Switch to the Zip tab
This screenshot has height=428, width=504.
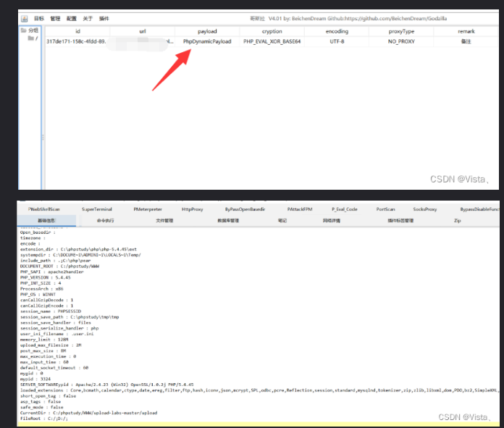(458, 221)
